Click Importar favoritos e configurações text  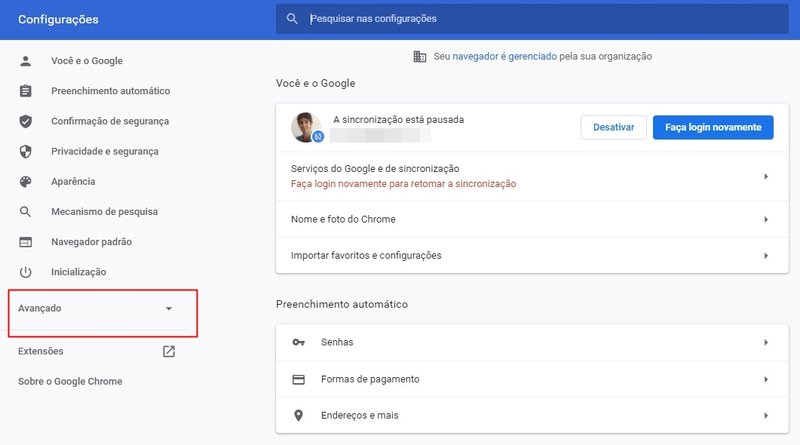(366, 255)
